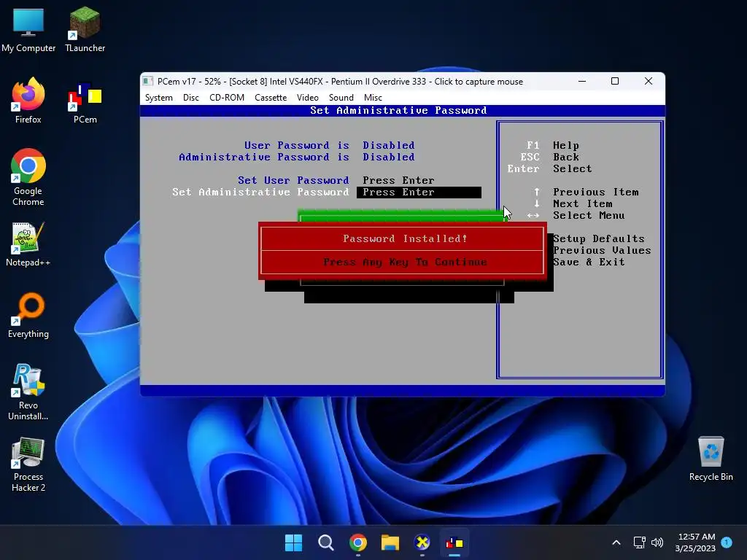Open the notification badge in the tray
The width and height of the screenshot is (747, 560).
click(727, 542)
